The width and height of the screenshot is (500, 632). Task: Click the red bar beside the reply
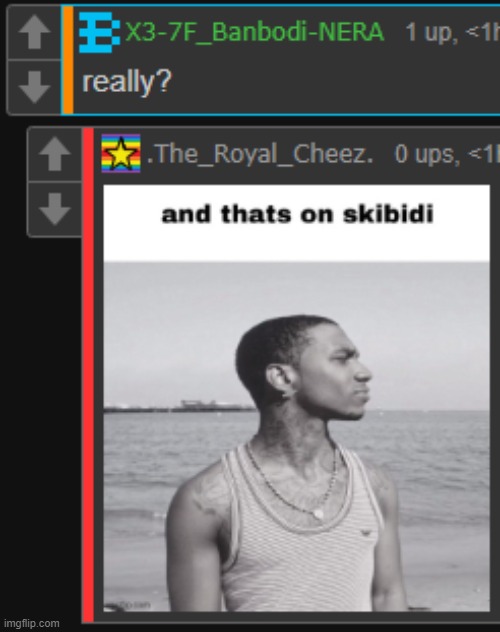click(88, 376)
